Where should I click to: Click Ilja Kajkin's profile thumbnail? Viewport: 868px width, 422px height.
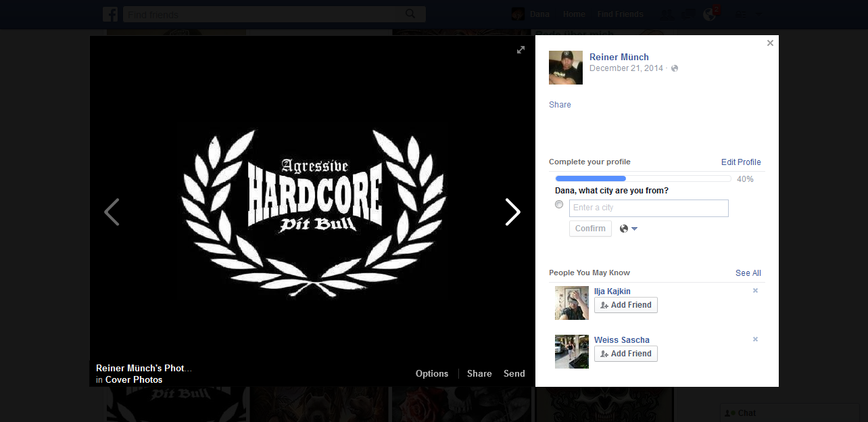572,303
